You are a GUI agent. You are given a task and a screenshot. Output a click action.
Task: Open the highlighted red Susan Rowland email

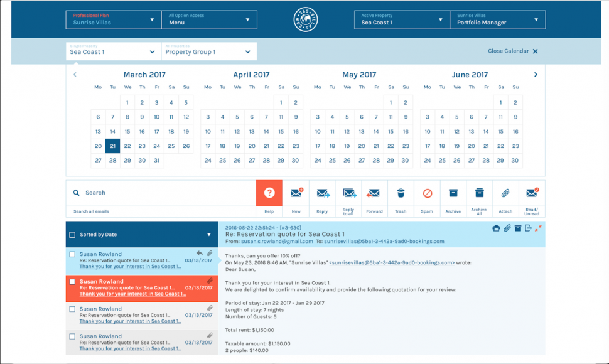tap(142, 288)
